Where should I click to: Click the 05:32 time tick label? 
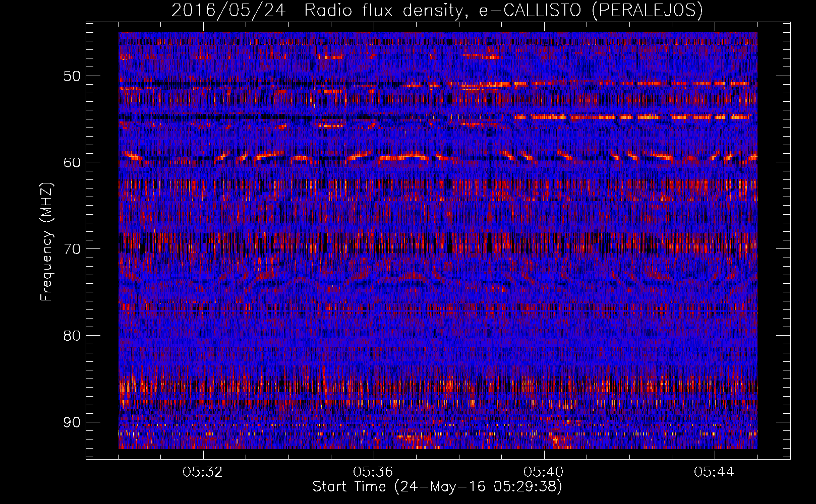click(203, 472)
